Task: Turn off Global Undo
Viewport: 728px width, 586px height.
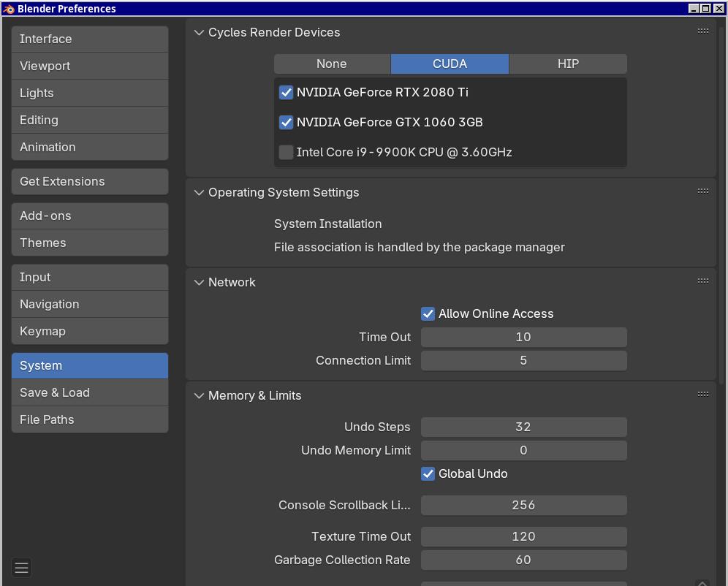Action: [428, 474]
